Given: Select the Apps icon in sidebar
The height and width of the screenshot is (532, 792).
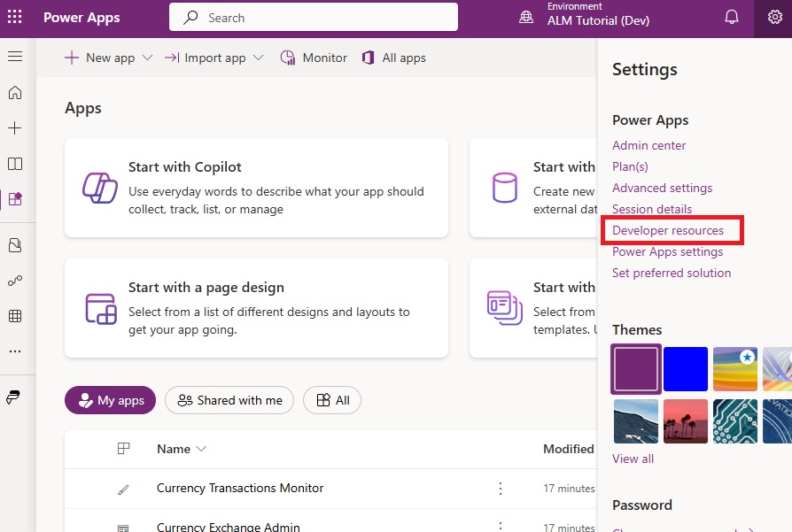Looking at the screenshot, I should pos(15,199).
